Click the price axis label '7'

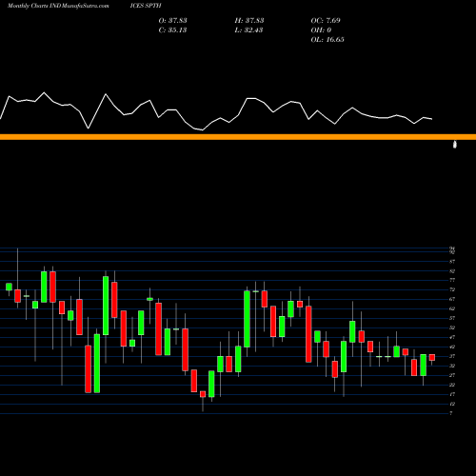pyautogui.click(x=451, y=413)
